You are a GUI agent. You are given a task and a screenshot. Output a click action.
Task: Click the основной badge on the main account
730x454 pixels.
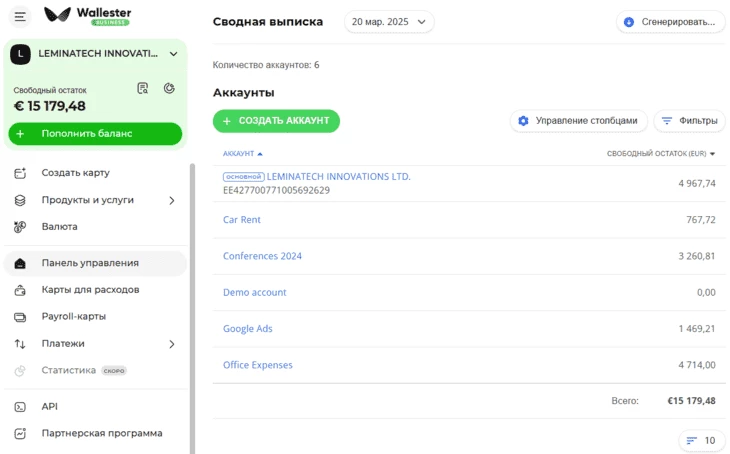243,177
